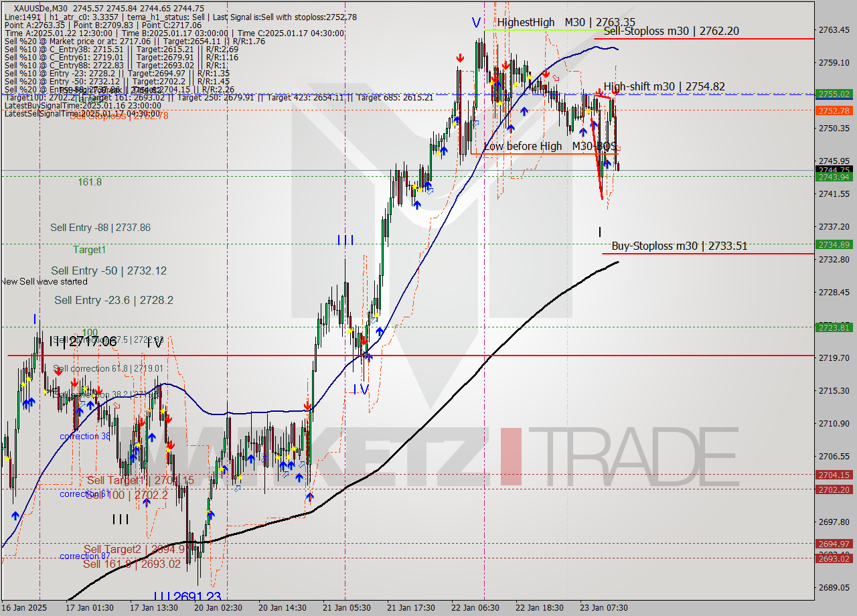Select the red price tag 2702.20

point(834,489)
